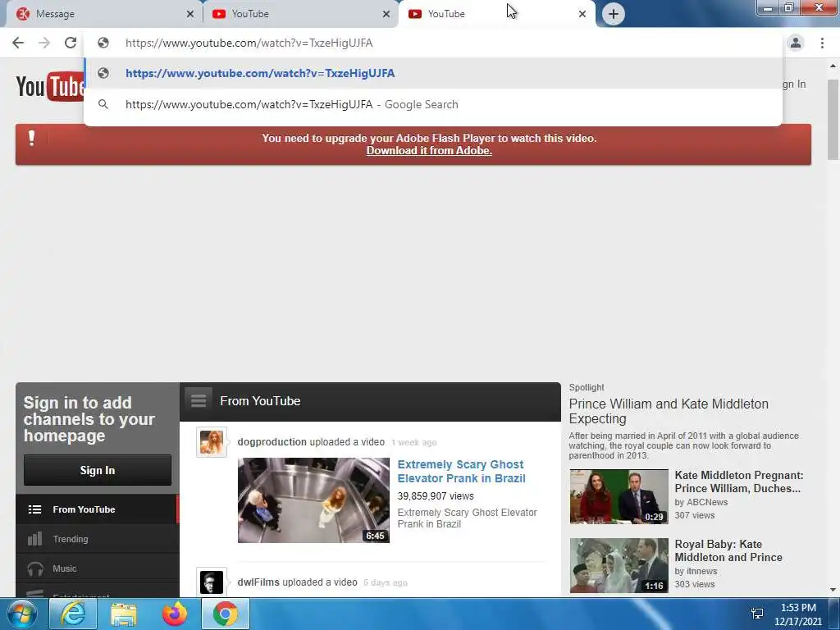Close the active YouTube tab
Viewport: 840px width, 630px height.
pyautogui.click(x=582, y=14)
